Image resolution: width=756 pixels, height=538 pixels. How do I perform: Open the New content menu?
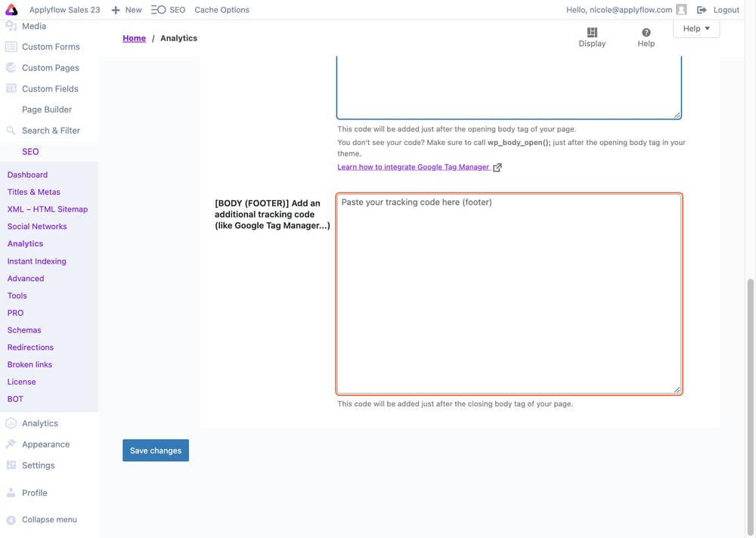coord(127,10)
